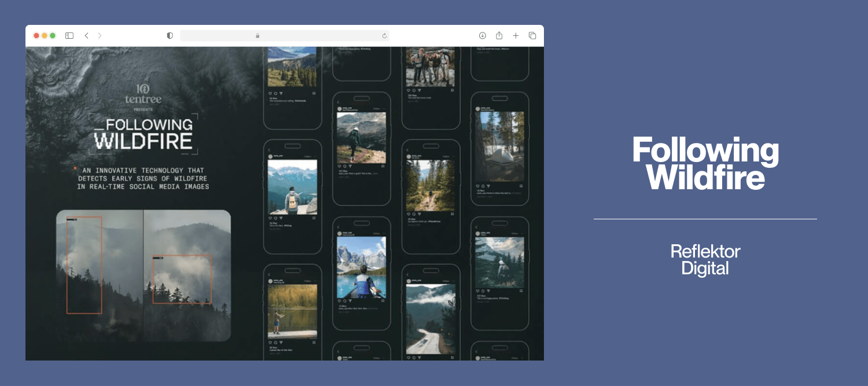The height and width of the screenshot is (386, 868).
Task: Like the kayaker post with heart icon
Action: point(339,301)
